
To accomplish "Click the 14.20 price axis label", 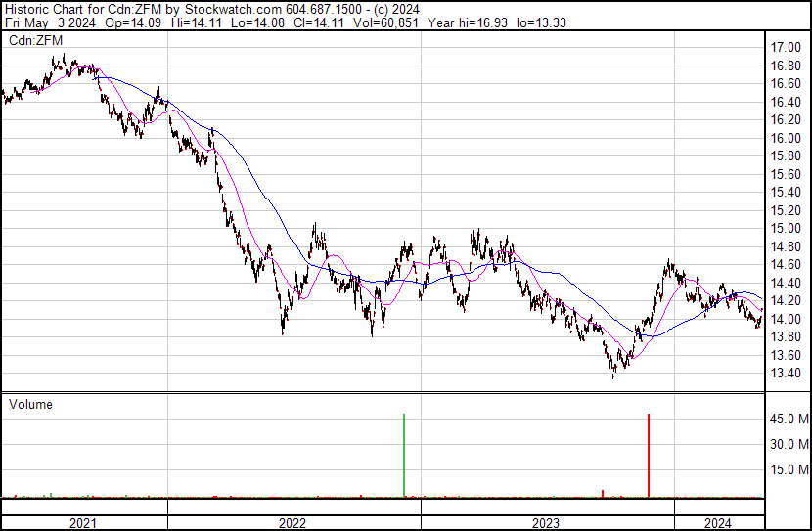I will [786, 300].
